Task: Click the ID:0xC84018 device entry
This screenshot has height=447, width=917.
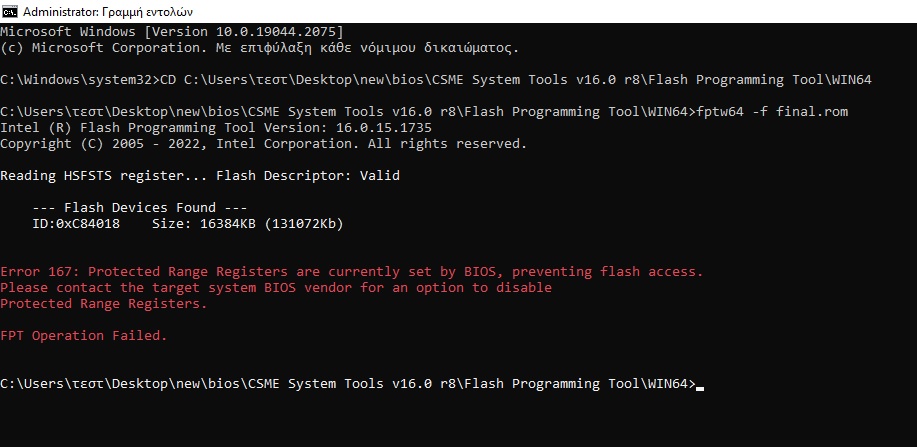Action: click(x=76, y=224)
